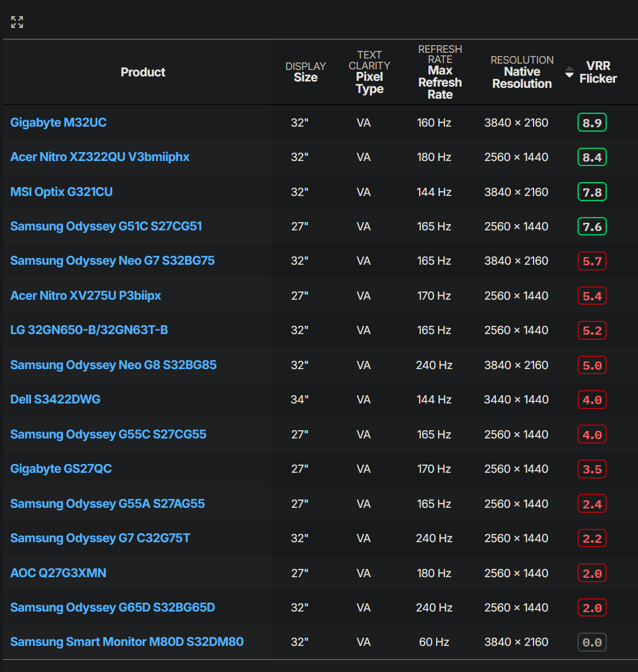Click Gigabyte M32UC's 3840 × 2160 cell
Screen dimensions: 638x672
[x=516, y=123]
